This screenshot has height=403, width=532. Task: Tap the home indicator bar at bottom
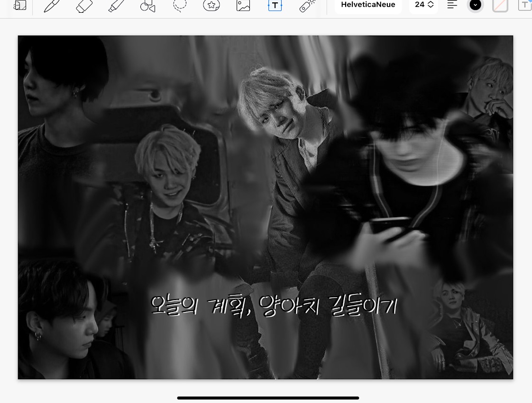coord(268,398)
